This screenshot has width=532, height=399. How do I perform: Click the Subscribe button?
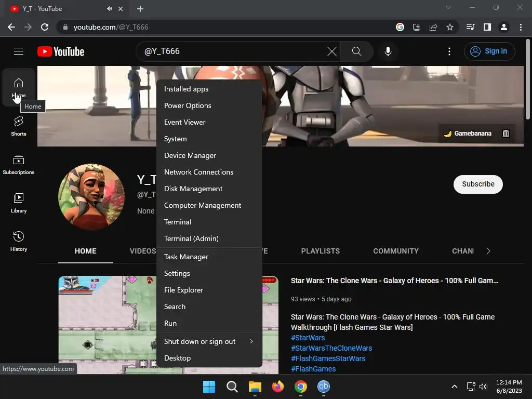[x=478, y=184]
